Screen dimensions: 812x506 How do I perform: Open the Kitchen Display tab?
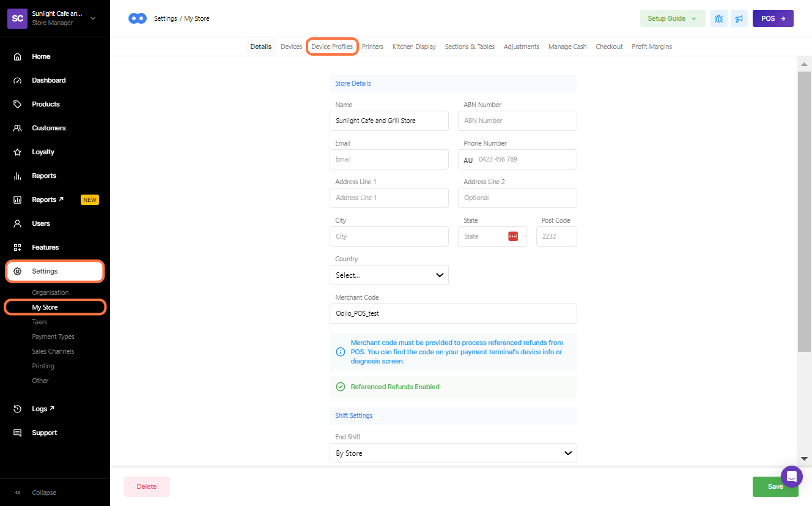(x=414, y=47)
